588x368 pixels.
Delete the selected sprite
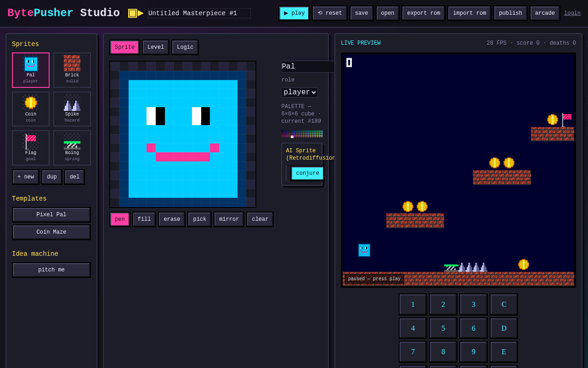click(x=74, y=177)
